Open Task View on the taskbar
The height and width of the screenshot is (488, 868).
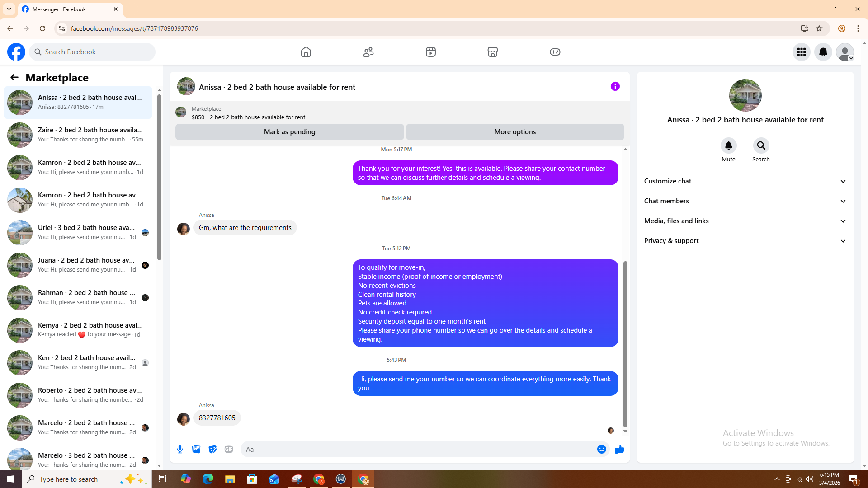163,479
